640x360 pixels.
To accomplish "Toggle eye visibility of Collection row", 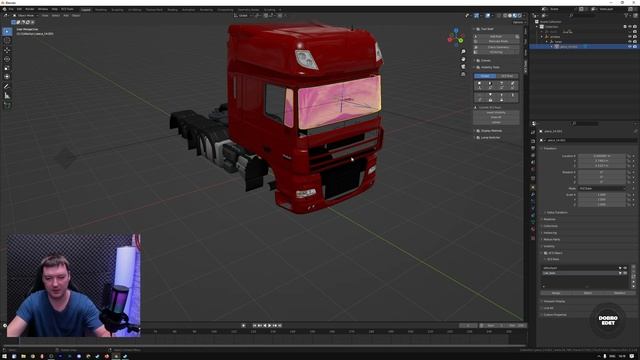I will (x=629, y=27).
